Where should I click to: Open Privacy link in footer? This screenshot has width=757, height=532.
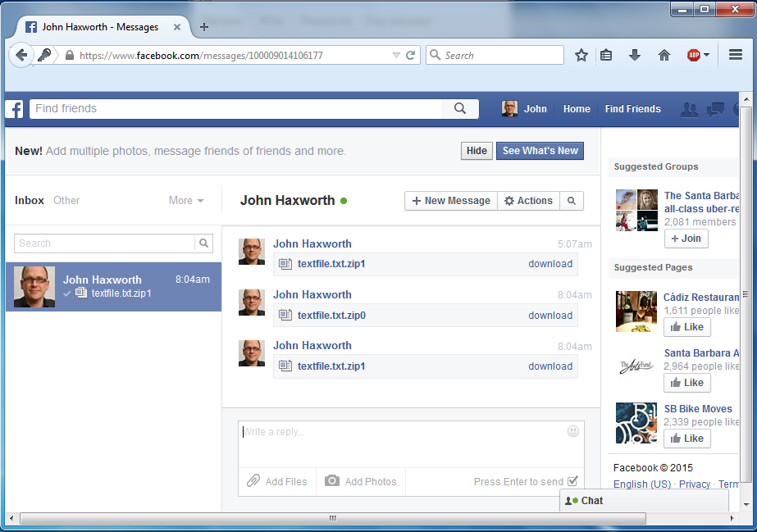coord(694,484)
